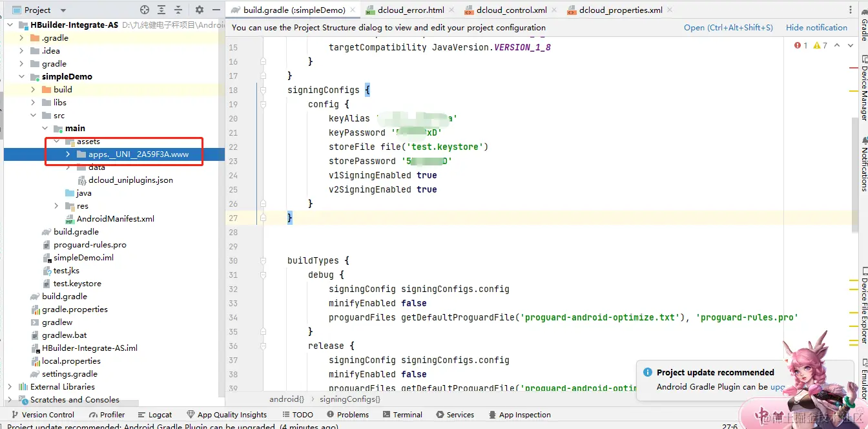This screenshot has width=868, height=429.
Task: Expand apps.__UNI__2A59F3A.www folder
Action: click(x=68, y=154)
